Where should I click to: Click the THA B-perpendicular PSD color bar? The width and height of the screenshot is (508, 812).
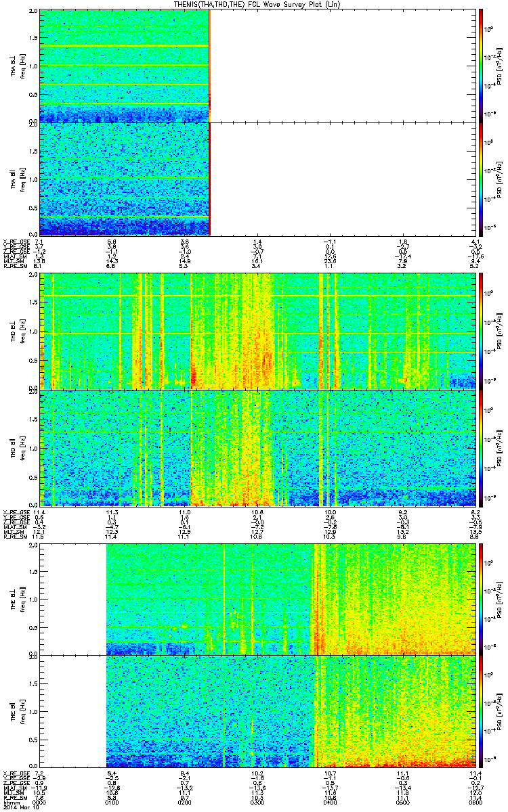tap(481, 66)
